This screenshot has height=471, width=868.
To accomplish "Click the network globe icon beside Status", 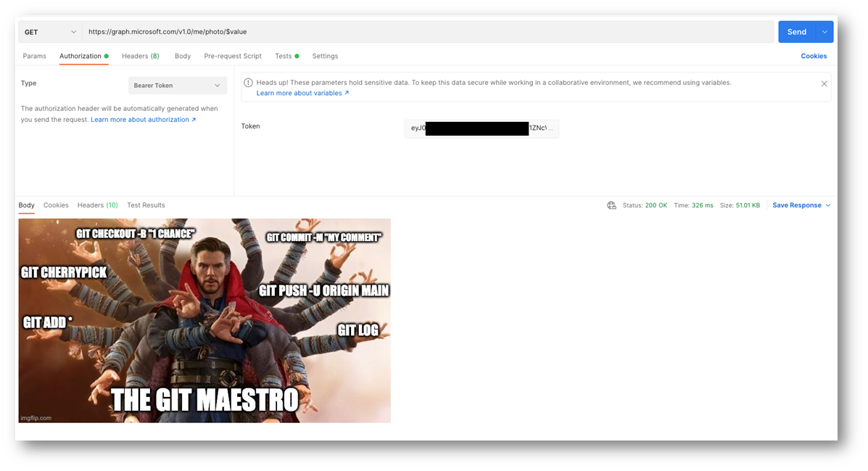I will tap(612, 205).
